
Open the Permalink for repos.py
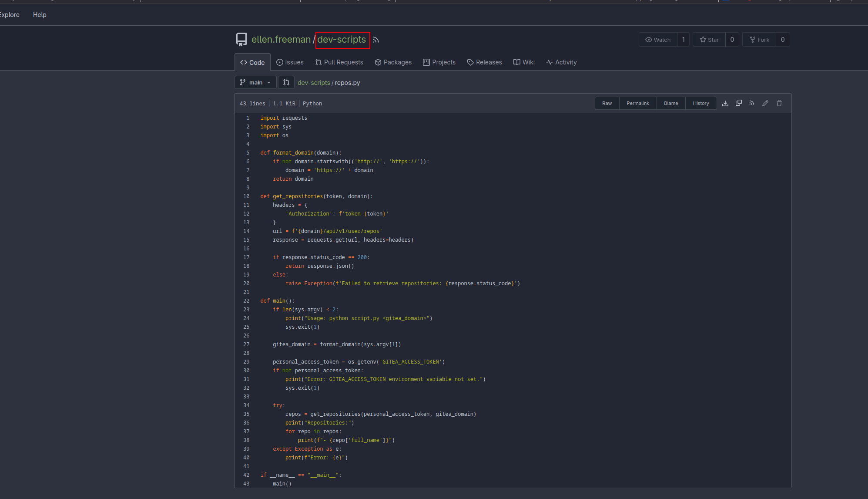(x=638, y=103)
